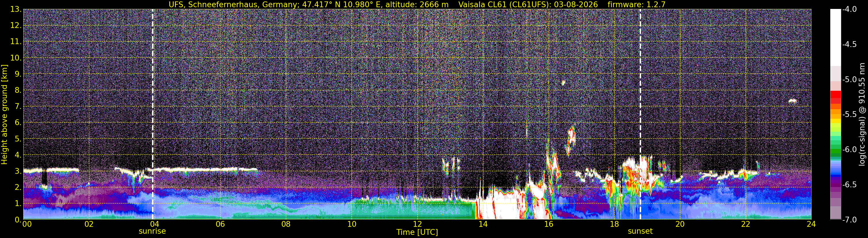This screenshot has width=868, height=238.
Task: Click the white top section of the color bar
Action: pos(835,37)
